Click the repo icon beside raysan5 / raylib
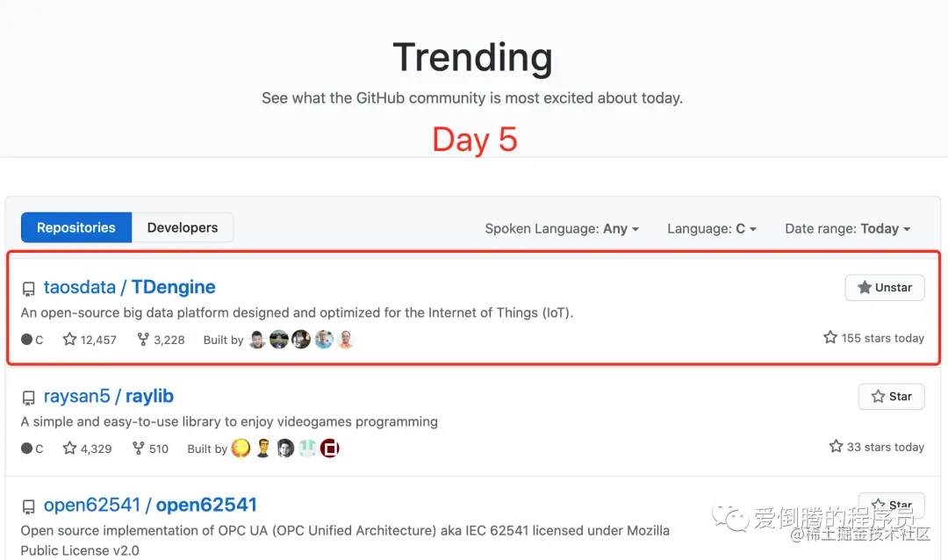The height and width of the screenshot is (560, 948). (x=29, y=398)
